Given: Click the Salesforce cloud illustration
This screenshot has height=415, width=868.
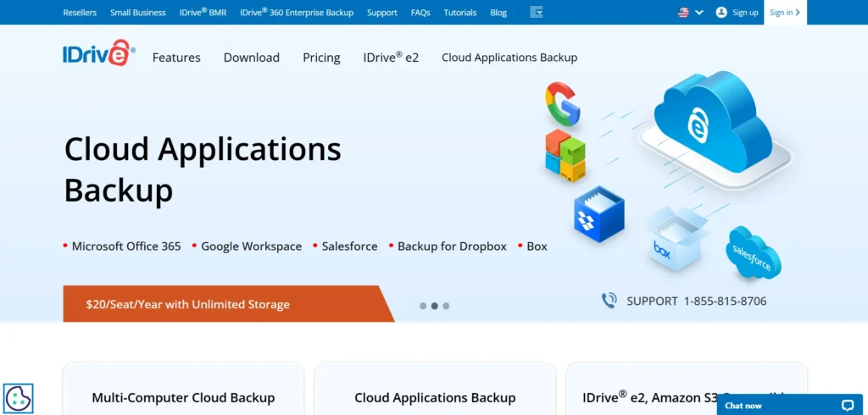Looking at the screenshot, I should coord(753,254).
